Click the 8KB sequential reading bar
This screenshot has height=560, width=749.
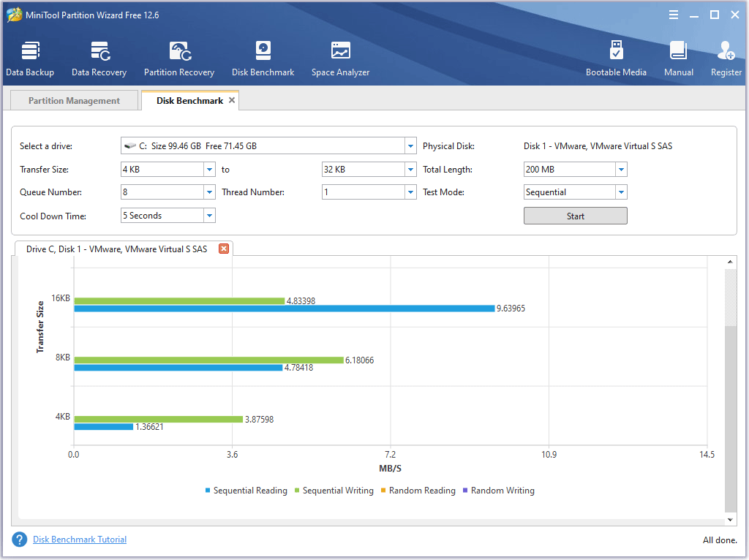coord(178,368)
